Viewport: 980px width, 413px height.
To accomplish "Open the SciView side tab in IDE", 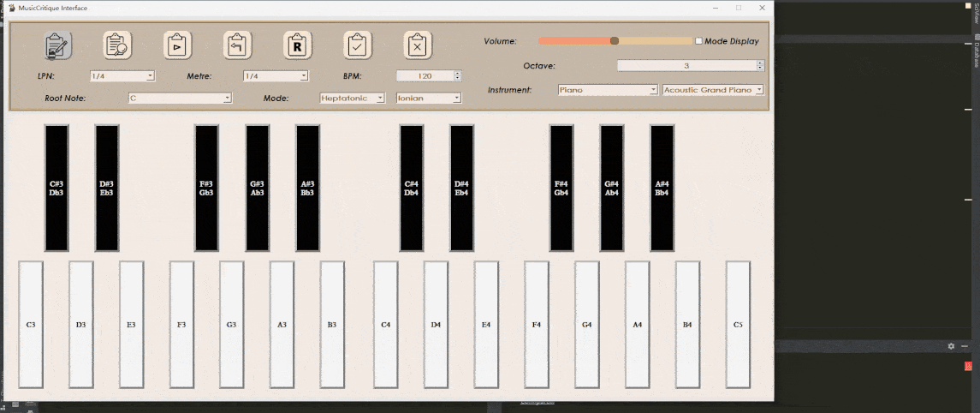I will (975, 12).
